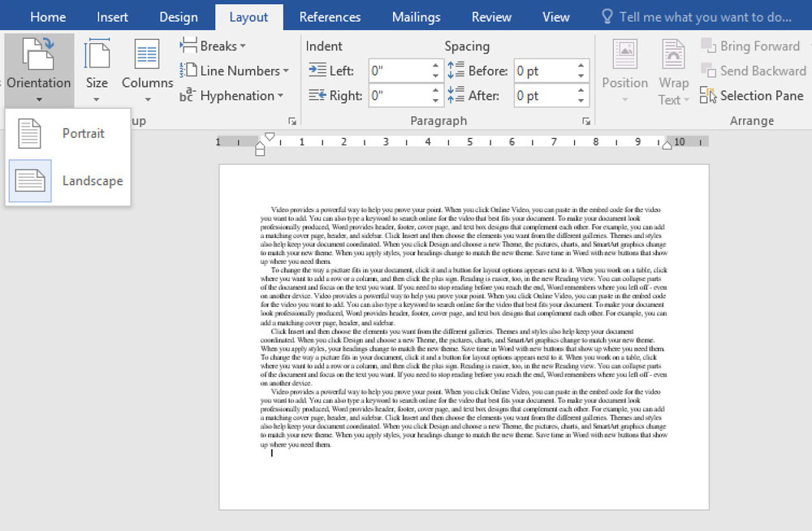The height and width of the screenshot is (531, 812).
Task: Click Bring Forward in Arrange group
Action: click(751, 46)
